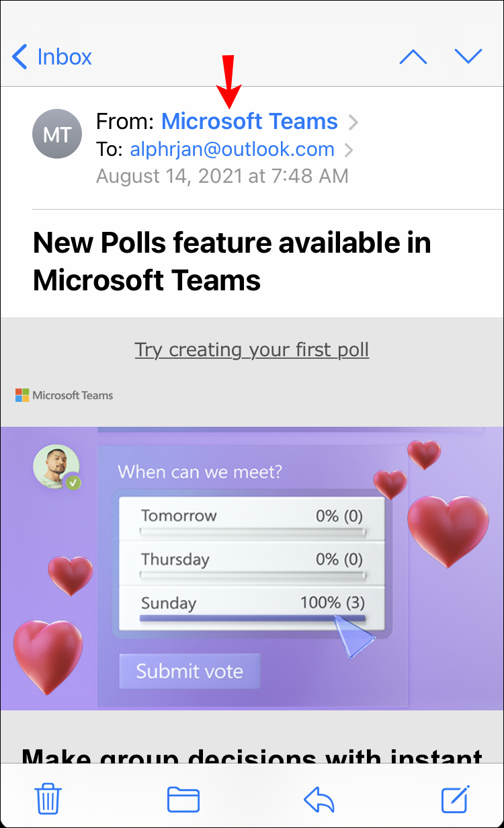Go back to Inbox
Image resolution: width=504 pixels, height=828 pixels.
(x=52, y=57)
